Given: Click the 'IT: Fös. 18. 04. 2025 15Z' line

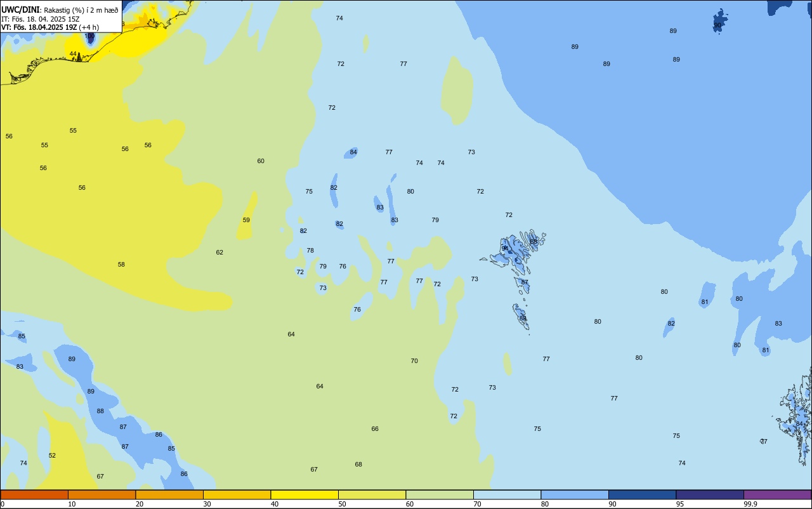Looking at the screenshot, I should tap(40, 19).
